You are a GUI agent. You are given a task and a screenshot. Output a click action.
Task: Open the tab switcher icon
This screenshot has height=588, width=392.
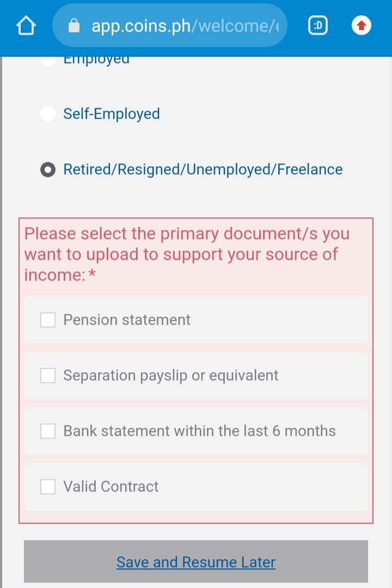318,26
